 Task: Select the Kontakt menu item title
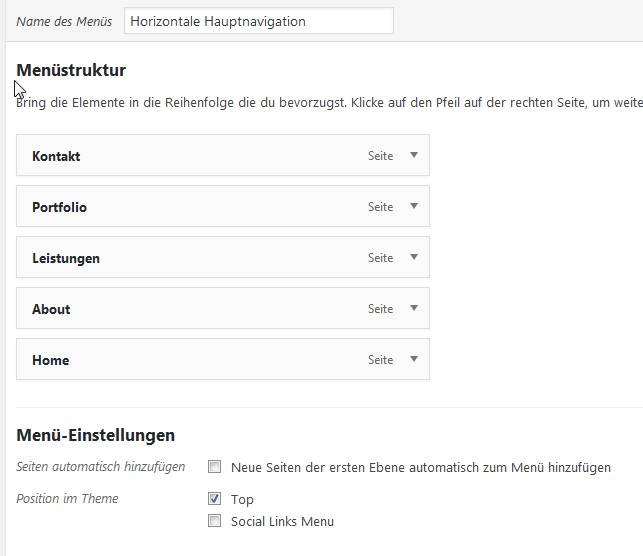point(56,157)
